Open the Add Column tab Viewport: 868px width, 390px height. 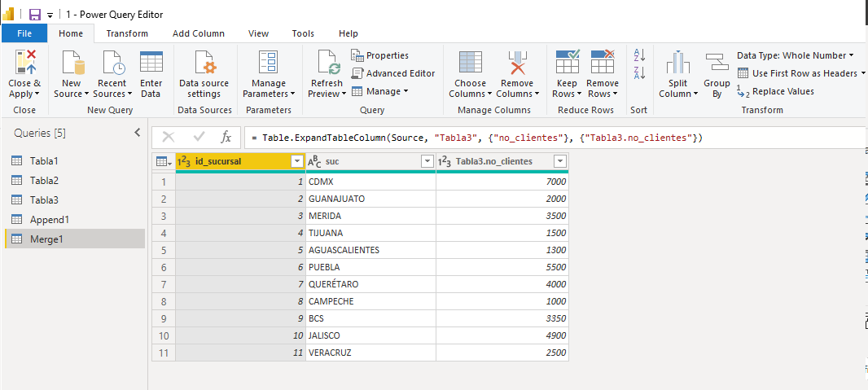[198, 33]
